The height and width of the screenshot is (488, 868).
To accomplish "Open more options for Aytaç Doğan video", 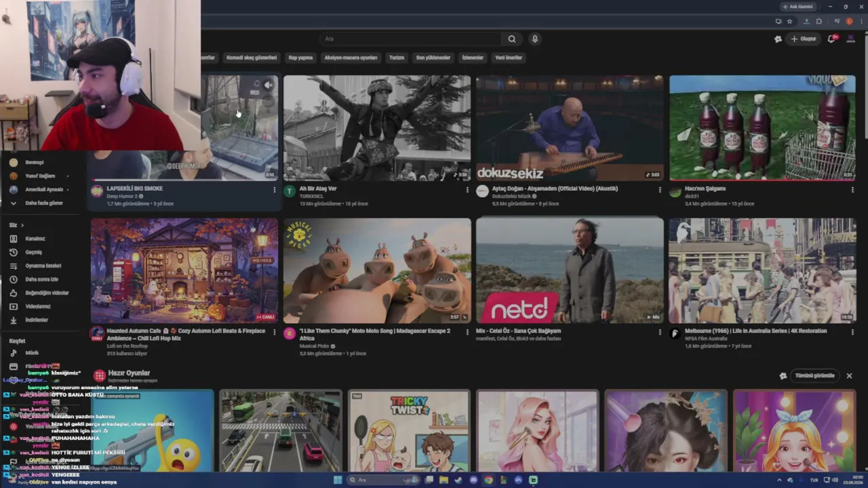I will click(x=659, y=190).
